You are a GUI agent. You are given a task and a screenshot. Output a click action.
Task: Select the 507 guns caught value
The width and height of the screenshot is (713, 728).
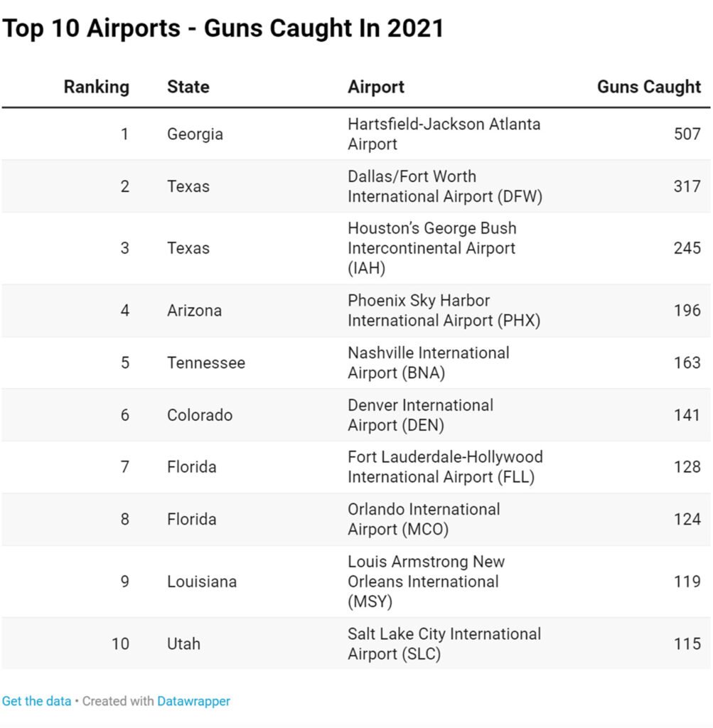(x=687, y=134)
